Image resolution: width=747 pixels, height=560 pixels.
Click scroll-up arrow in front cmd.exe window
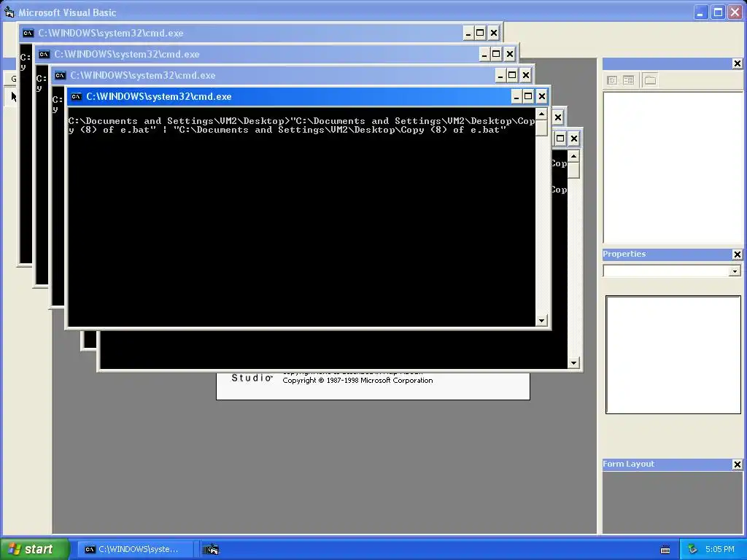click(541, 114)
